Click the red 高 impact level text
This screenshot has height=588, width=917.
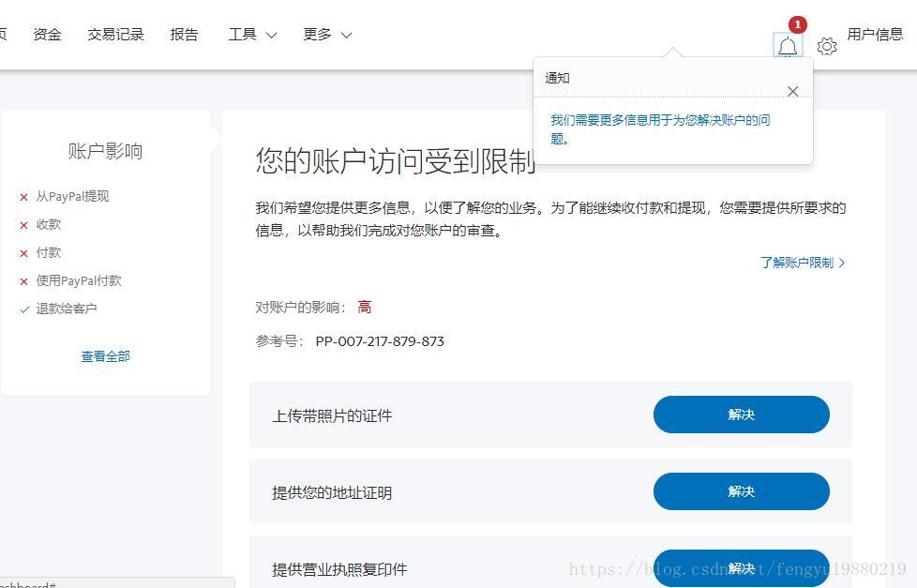click(x=365, y=308)
